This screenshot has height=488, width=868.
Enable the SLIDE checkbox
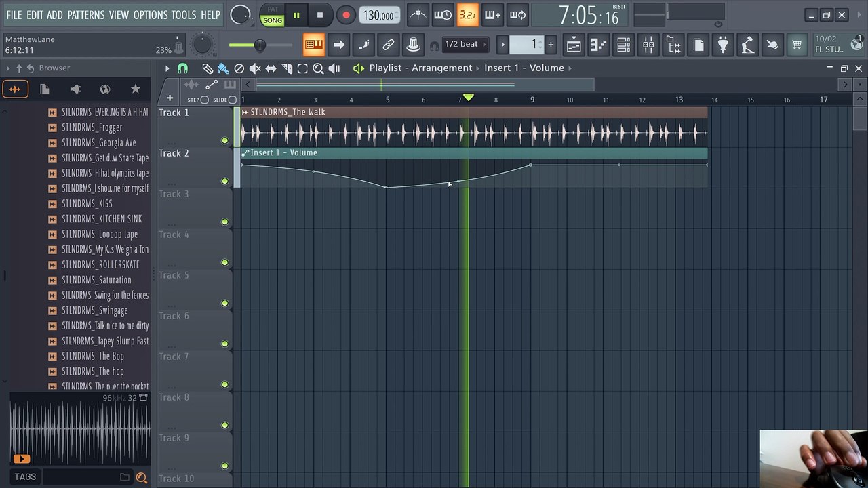click(233, 100)
